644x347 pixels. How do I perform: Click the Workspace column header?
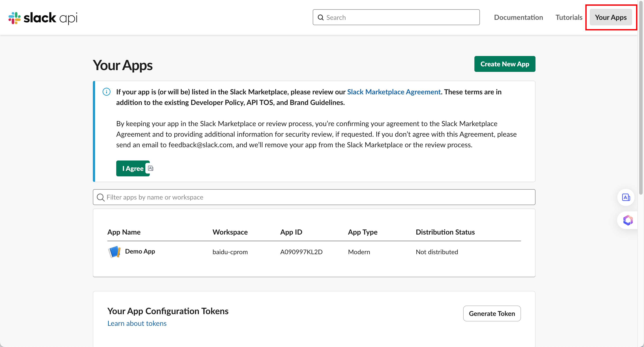tap(230, 232)
